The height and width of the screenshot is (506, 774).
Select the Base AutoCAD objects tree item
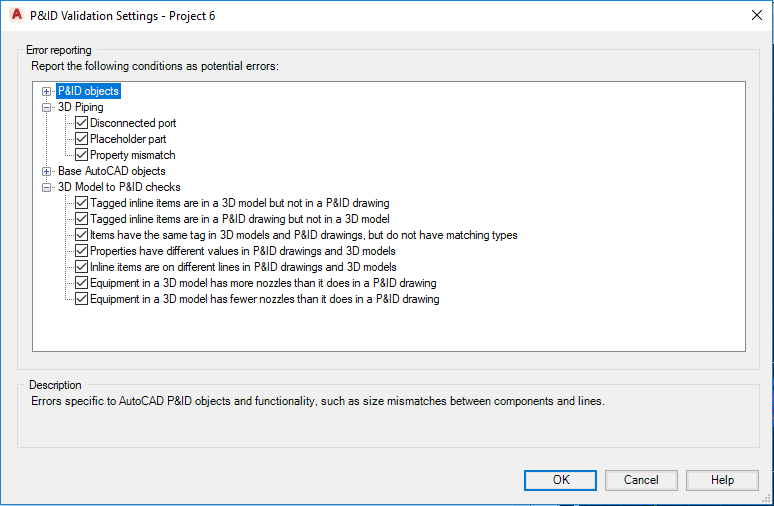(x=111, y=171)
